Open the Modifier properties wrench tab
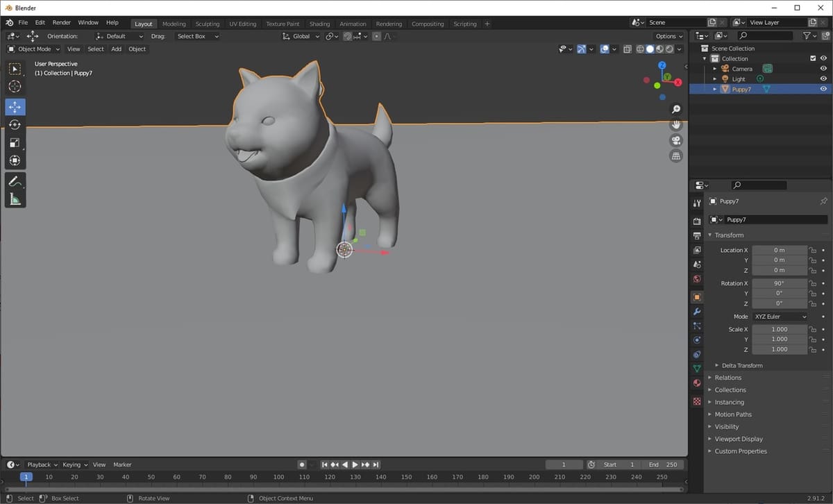This screenshot has height=504, width=833. pyautogui.click(x=697, y=312)
